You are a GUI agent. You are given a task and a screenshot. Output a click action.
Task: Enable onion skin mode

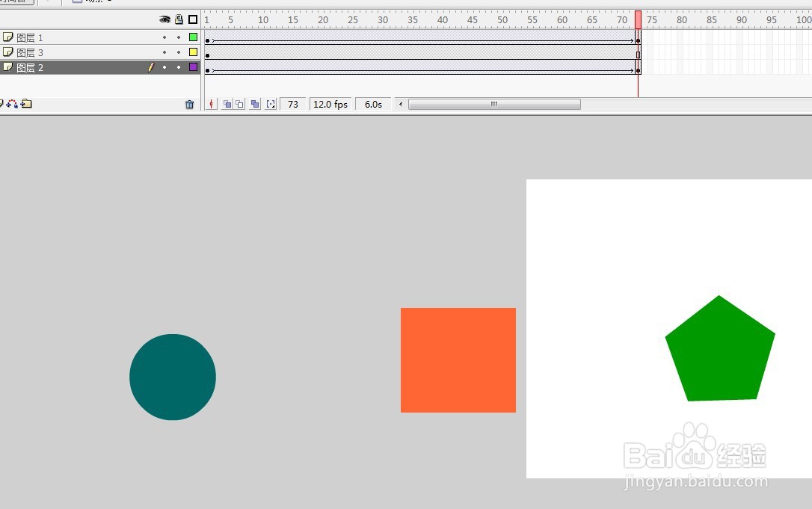pos(227,104)
